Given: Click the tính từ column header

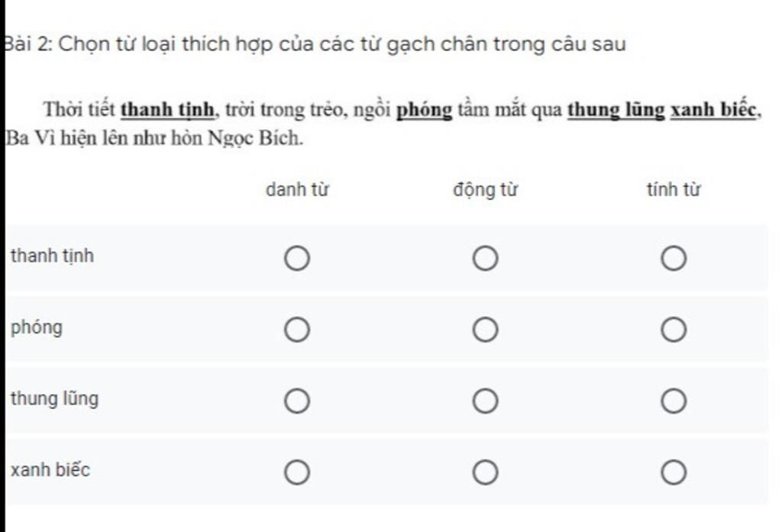Looking at the screenshot, I should pyautogui.click(x=674, y=189).
